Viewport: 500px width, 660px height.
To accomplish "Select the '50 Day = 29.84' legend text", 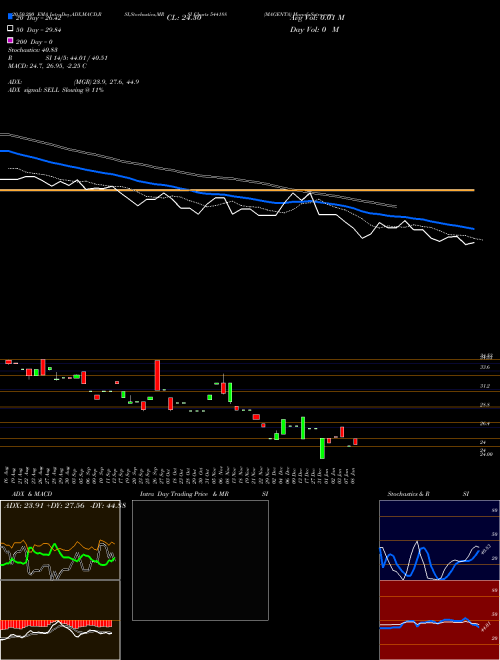I will point(39,30).
